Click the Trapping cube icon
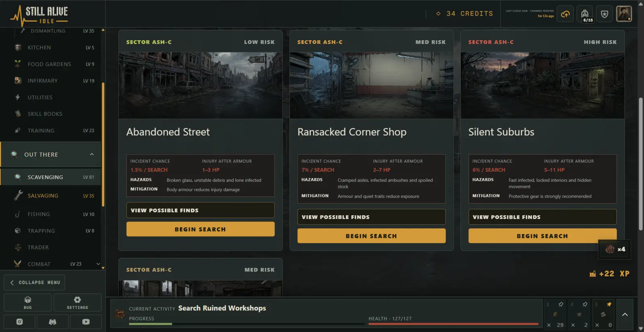Image resolution: width=644 pixels, height=332 pixels. tap(18, 231)
